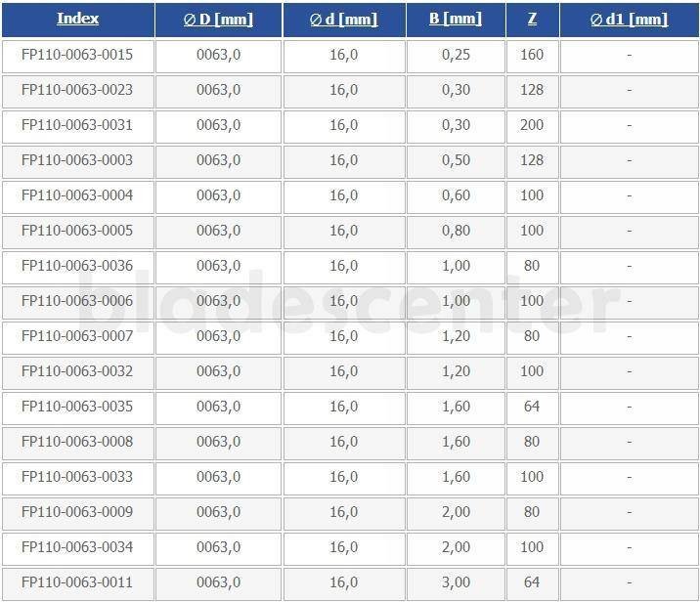Select index FP110-0063-0003
The height and width of the screenshot is (602, 700).
pos(77,160)
